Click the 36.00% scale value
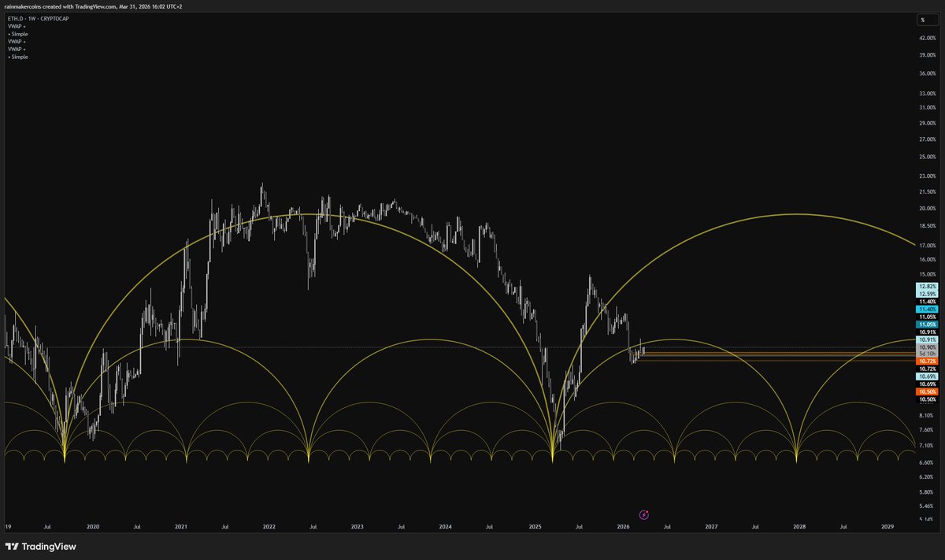This screenshot has height=560, width=945. click(927, 73)
